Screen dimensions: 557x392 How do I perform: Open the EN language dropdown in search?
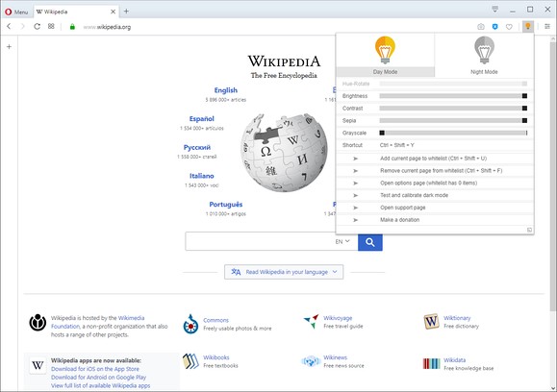[x=342, y=241]
